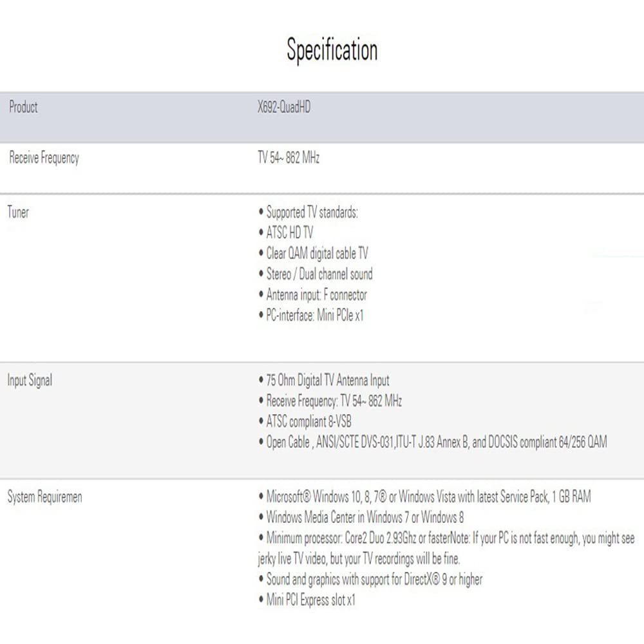Viewport: 644px width, 644px height.
Task: Select the Microsoft Windows 10, 8, 7 requirement line
Action: (428, 497)
